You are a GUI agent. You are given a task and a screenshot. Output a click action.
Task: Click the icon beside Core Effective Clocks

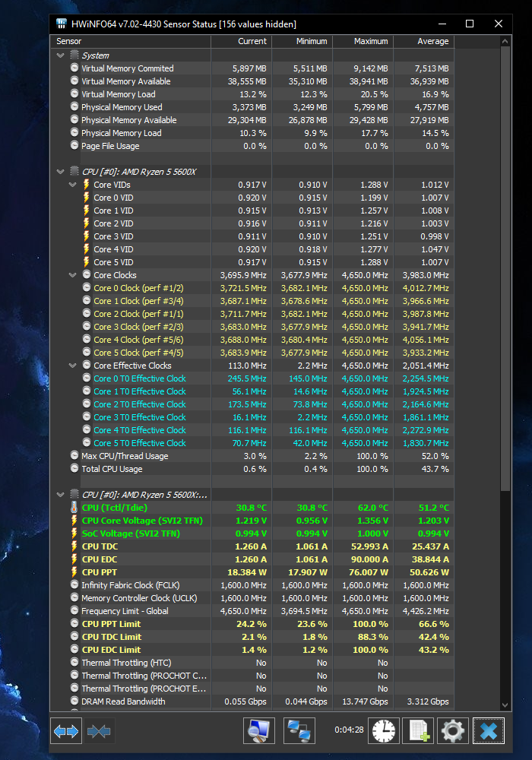[x=87, y=365]
